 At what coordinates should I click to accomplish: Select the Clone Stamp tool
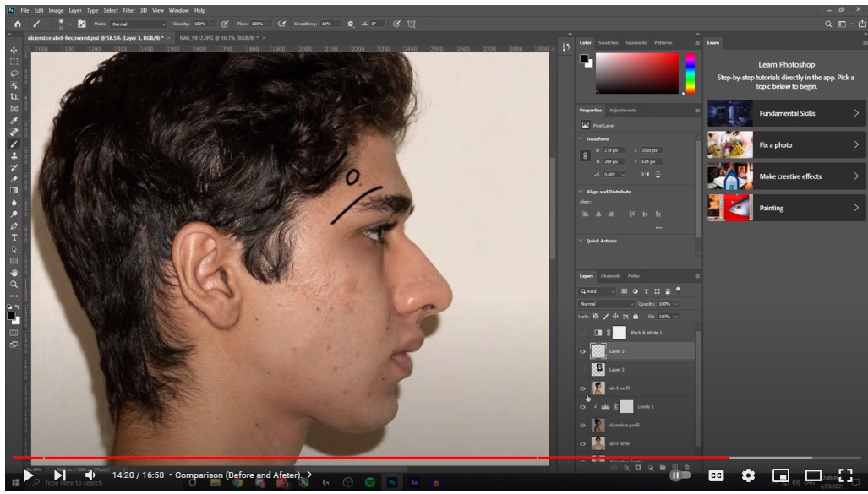(x=14, y=155)
